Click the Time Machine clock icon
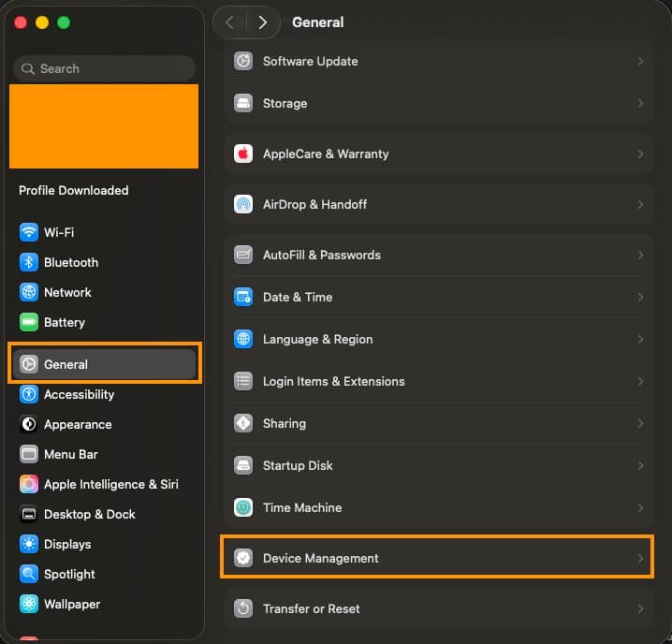This screenshot has height=644, width=672. click(243, 507)
